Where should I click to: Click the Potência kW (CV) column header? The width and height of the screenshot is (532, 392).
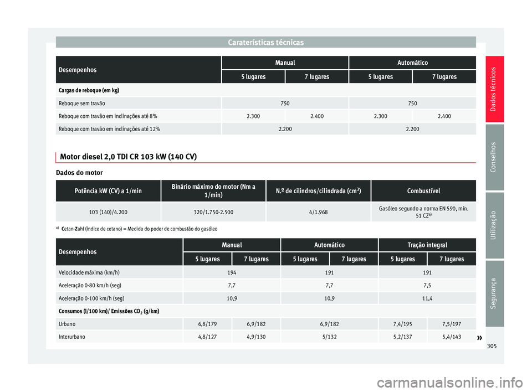pyautogui.click(x=108, y=191)
